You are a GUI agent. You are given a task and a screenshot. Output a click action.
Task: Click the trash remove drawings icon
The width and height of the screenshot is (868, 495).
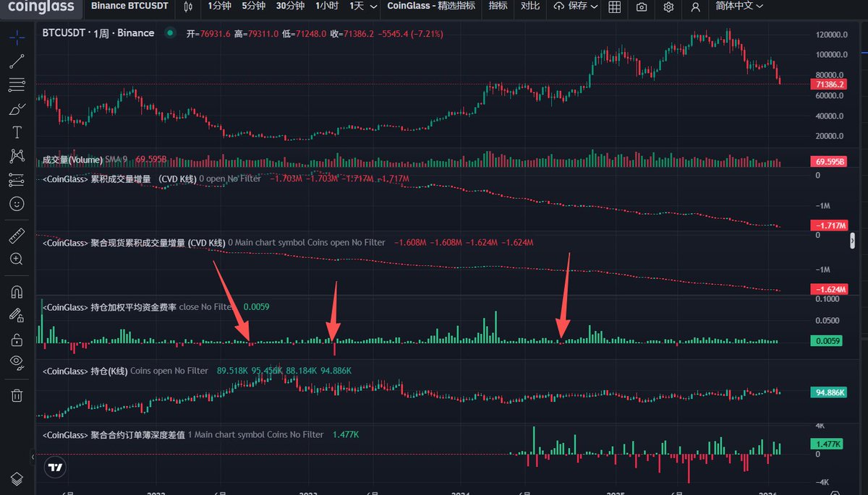(x=17, y=395)
